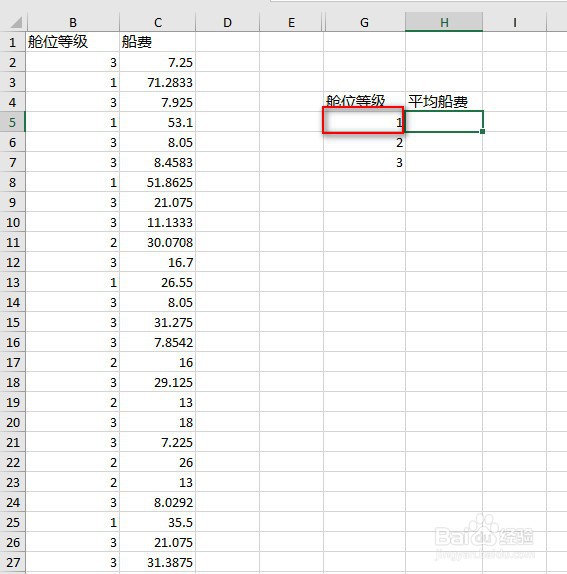Click fare value 35.5

[x=158, y=522]
